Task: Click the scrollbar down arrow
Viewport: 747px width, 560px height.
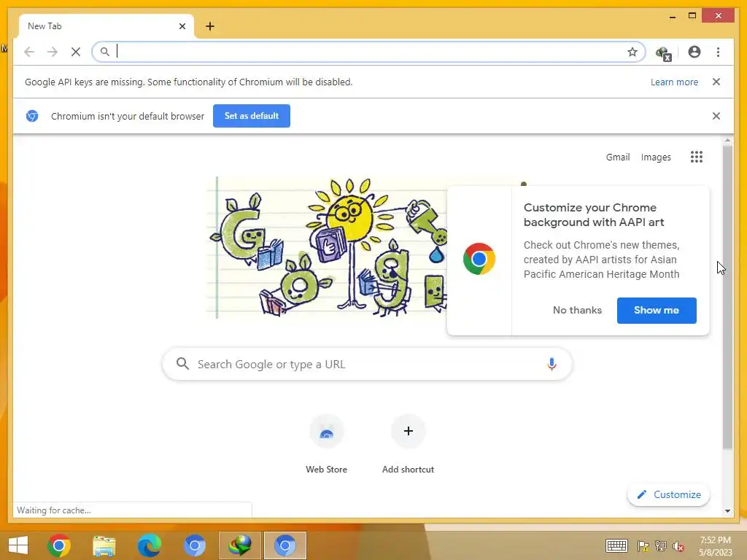Action: [x=727, y=511]
